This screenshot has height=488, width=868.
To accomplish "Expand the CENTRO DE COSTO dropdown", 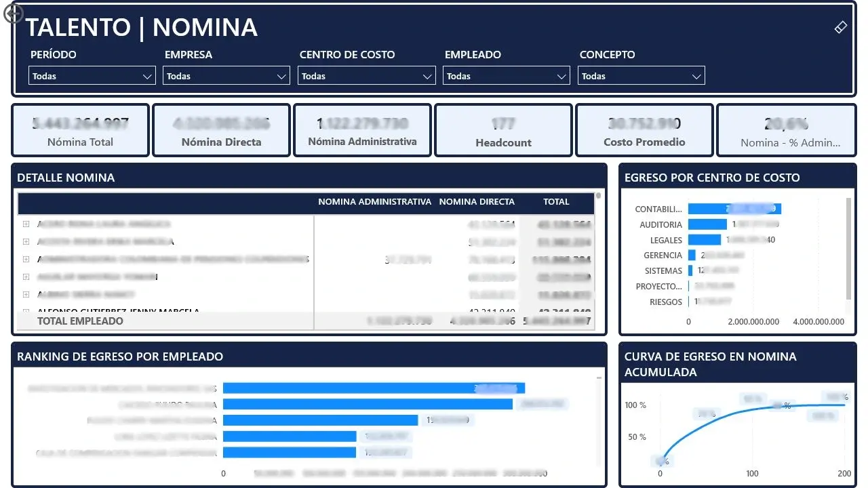I will [x=366, y=76].
